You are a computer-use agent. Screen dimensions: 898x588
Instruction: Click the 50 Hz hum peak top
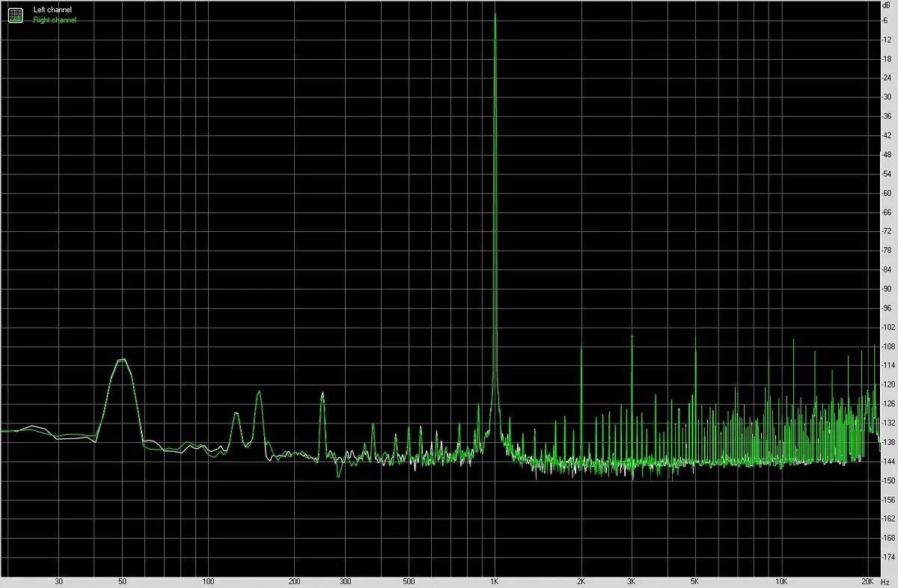(x=121, y=360)
